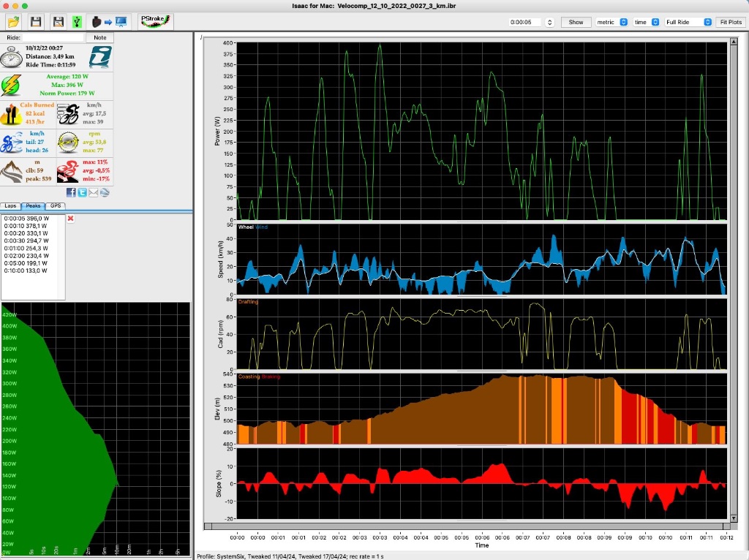Switch to the Laps tab
This screenshot has height=560, width=749.
click(10, 206)
